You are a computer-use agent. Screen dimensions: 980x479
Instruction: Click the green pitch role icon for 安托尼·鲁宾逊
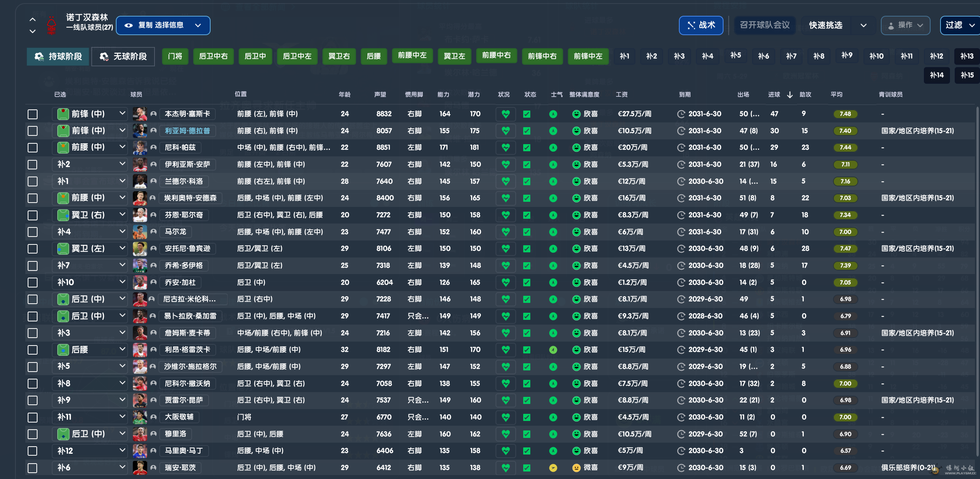click(x=63, y=249)
